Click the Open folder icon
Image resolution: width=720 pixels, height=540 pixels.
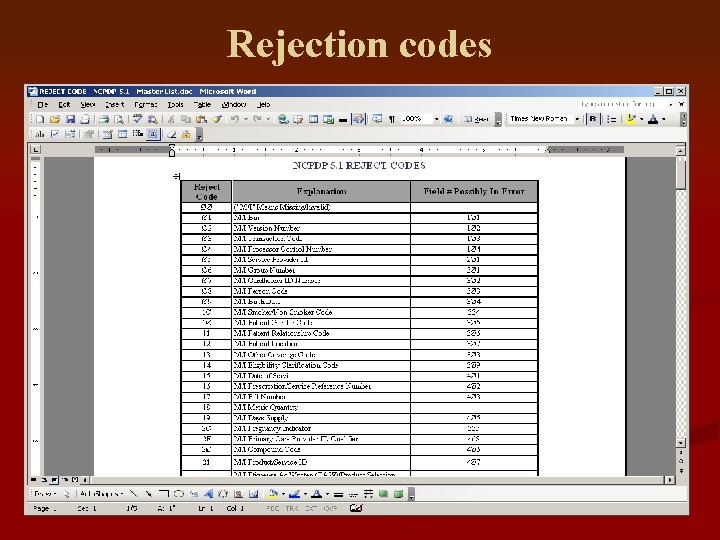[x=55, y=119]
